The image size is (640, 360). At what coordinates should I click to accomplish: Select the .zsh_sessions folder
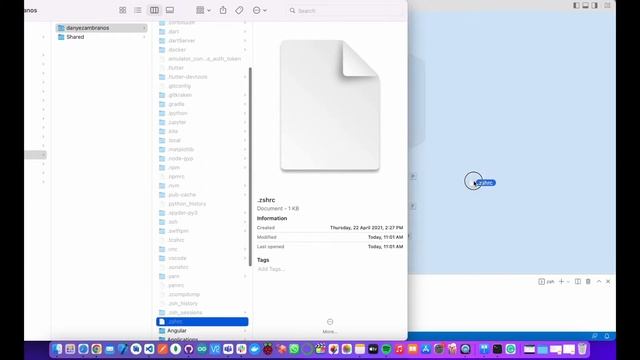click(x=202, y=312)
